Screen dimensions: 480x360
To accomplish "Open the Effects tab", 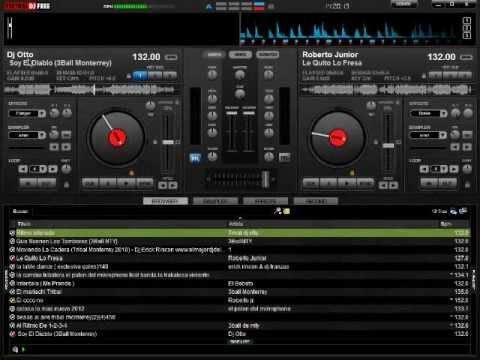I will click(x=265, y=201).
